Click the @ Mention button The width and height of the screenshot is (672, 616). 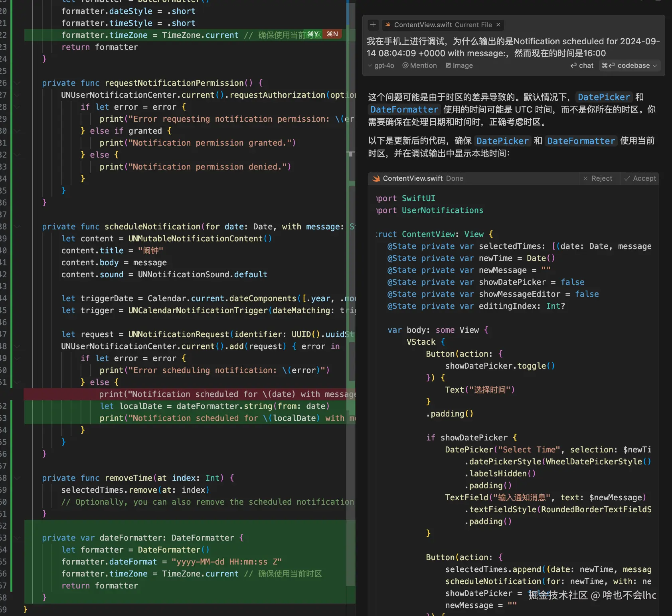pyautogui.click(x=419, y=65)
